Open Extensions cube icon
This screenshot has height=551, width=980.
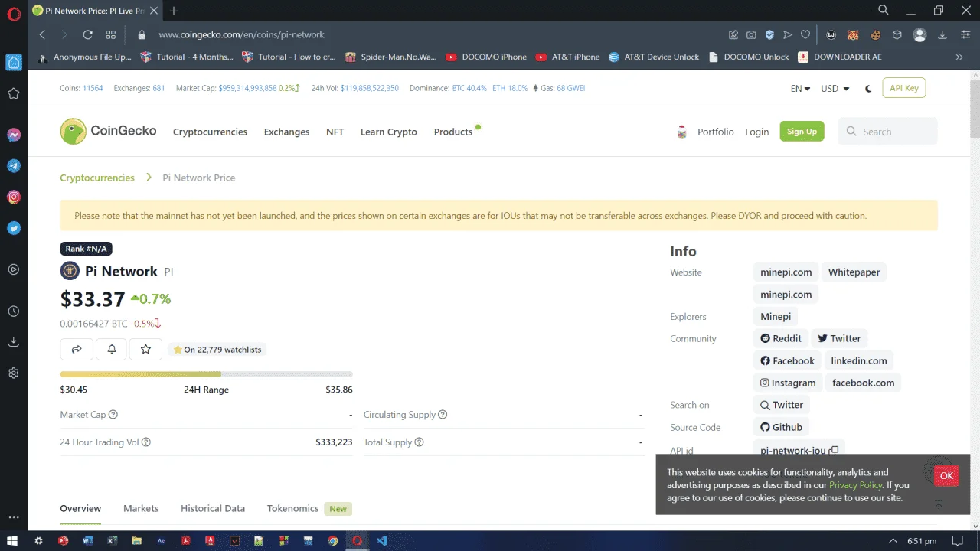[x=897, y=34]
